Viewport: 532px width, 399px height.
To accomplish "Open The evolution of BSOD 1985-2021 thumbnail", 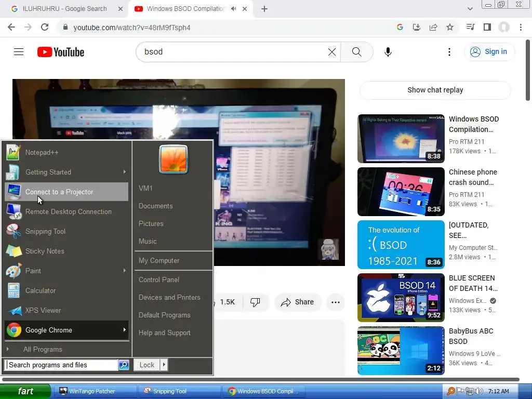I will 401,245.
